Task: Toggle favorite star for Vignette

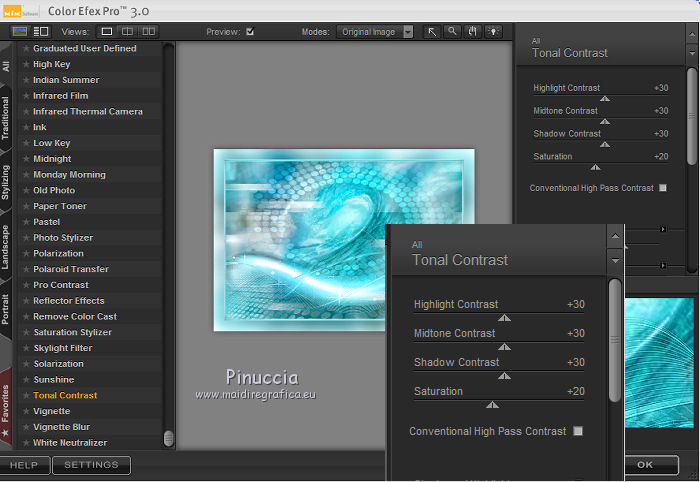Action: coord(26,411)
